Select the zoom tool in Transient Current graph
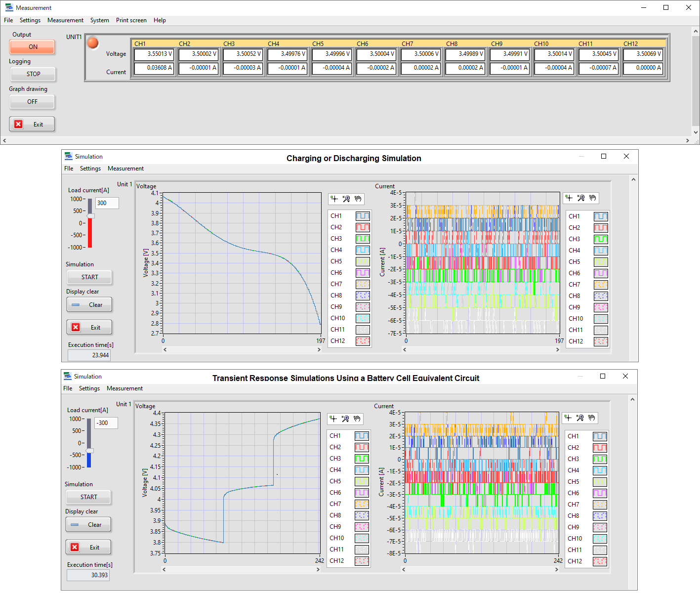The image size is (700, 593). pyautogui.click(x=580, y=418)
